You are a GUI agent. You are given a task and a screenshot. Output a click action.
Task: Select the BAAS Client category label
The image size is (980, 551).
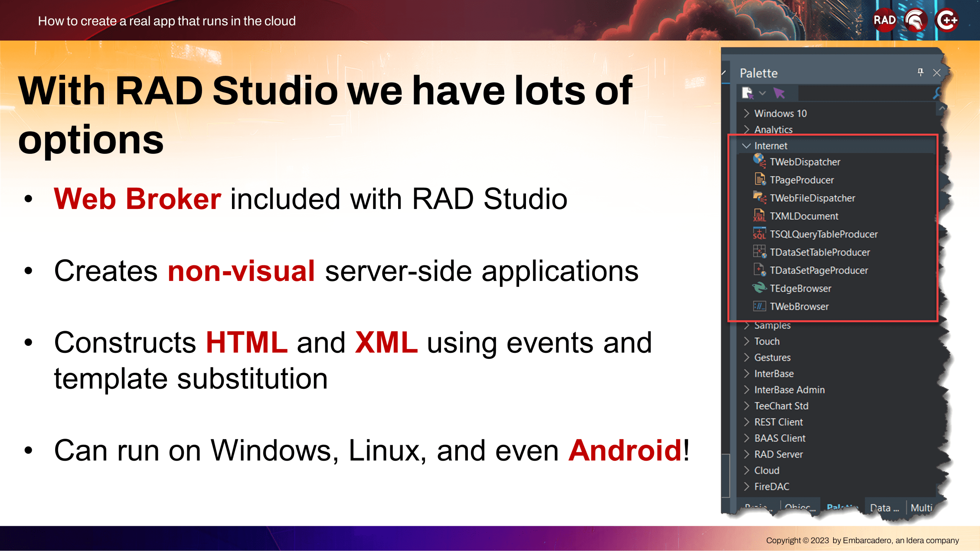(x=780, y=438)
